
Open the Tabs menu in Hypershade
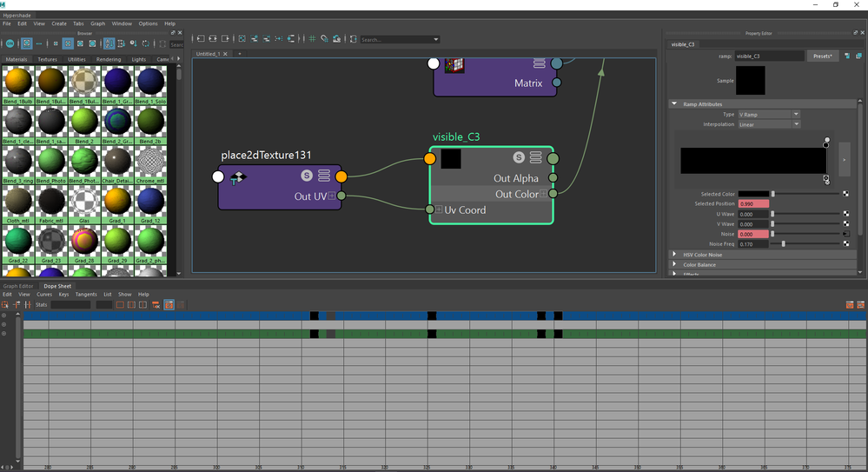coord(78,23)
